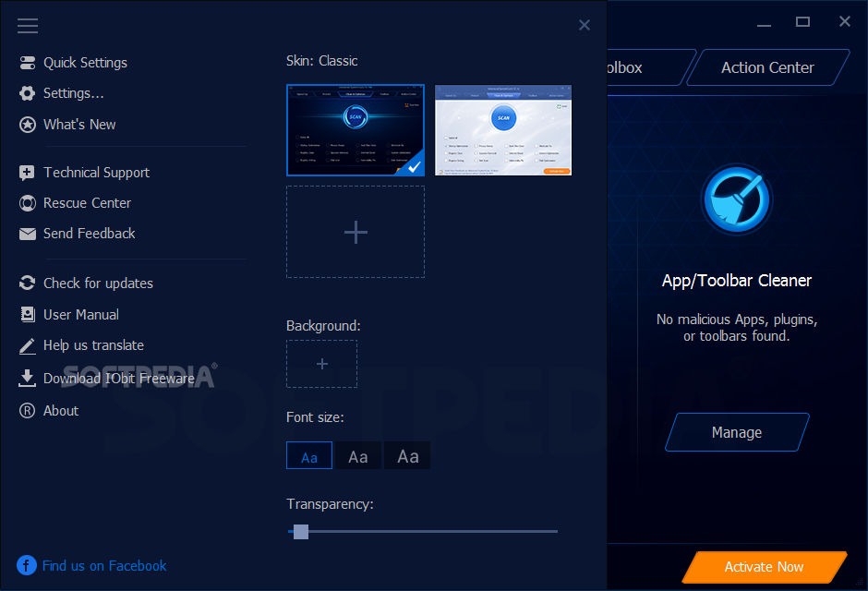Click the Send Feedback envelope icon

(27, 234)
